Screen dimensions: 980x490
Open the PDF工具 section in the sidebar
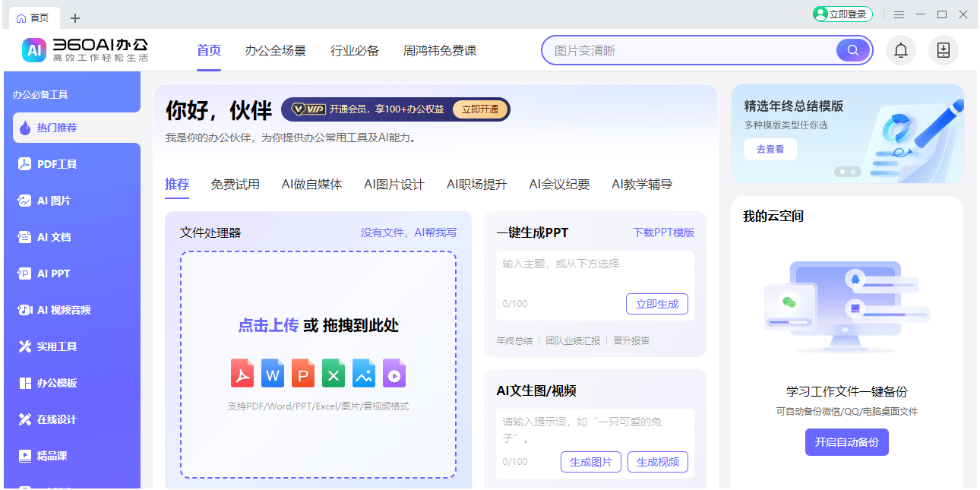(53, 163)
